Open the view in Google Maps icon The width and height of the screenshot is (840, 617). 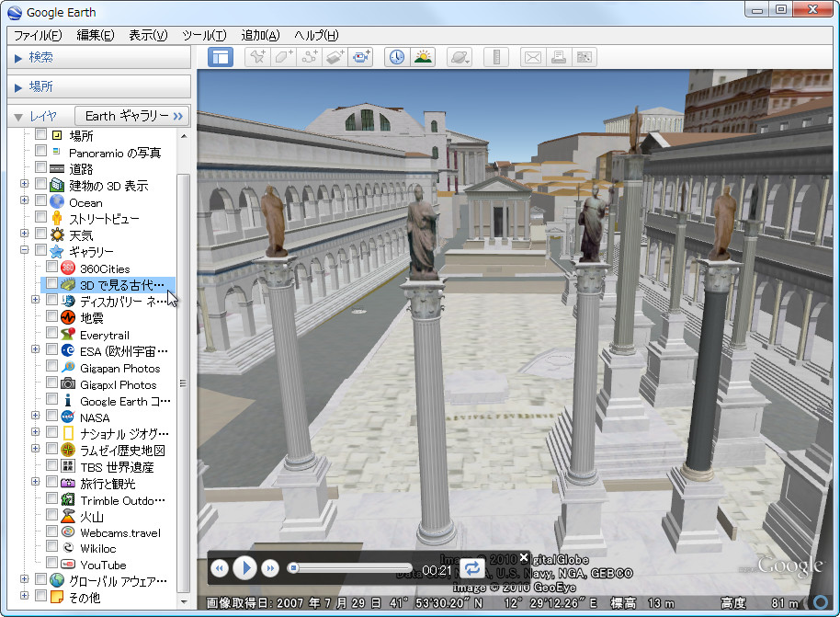tap(585, 57)
